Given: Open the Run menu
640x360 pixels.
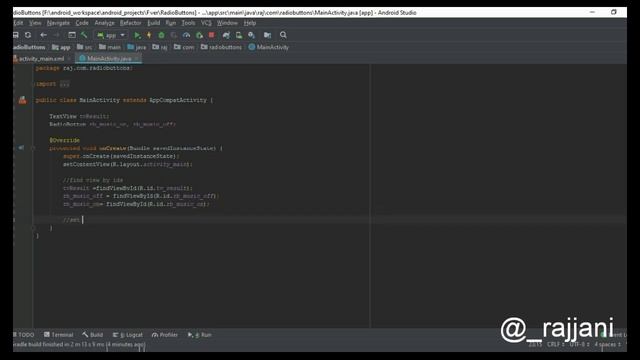Looking at the screenshot, I should coord(171,23).
